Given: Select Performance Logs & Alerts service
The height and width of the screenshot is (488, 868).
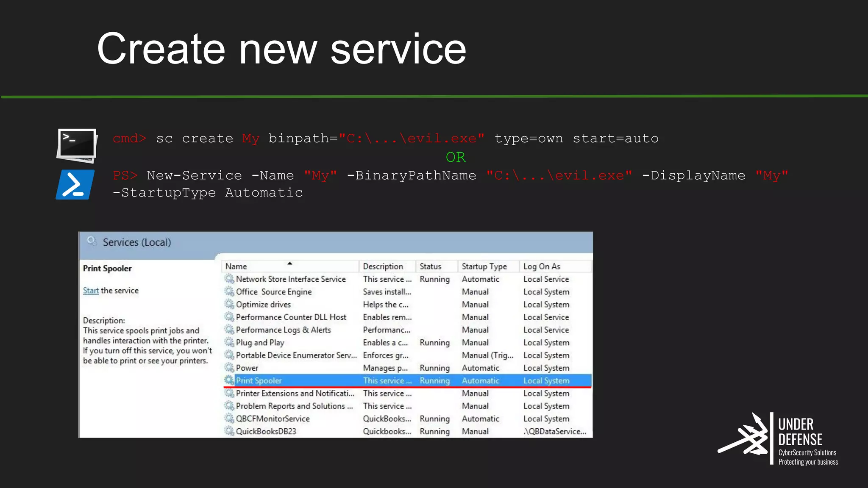Looking at the screenshot, I should click(x=284, y=330).
